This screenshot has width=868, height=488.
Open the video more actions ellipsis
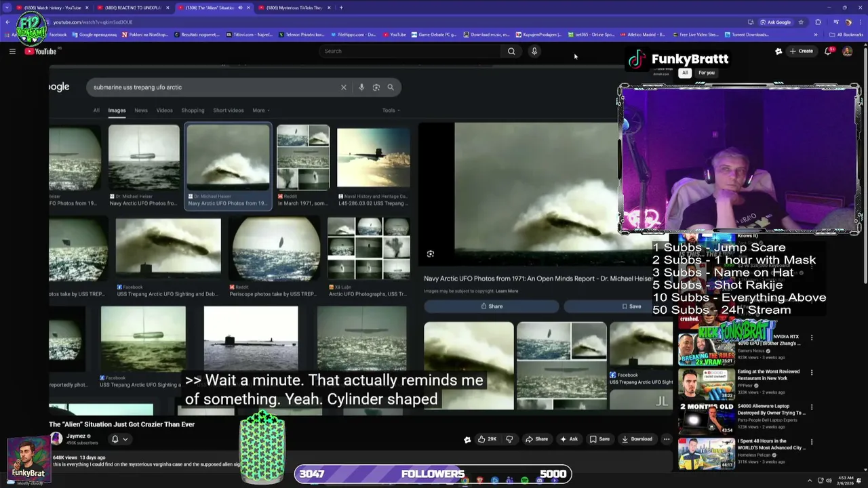(x=667, y=439)
